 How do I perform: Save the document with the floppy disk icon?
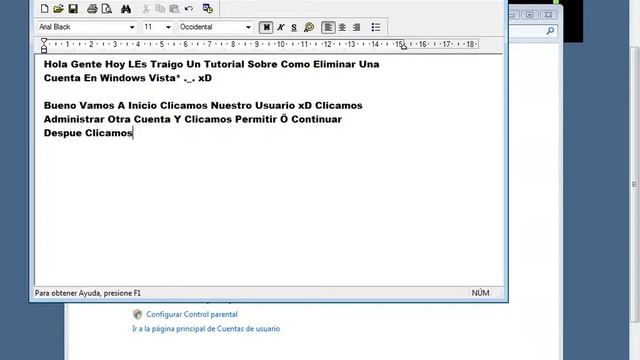pyautogui.click(x=73, y=9)
